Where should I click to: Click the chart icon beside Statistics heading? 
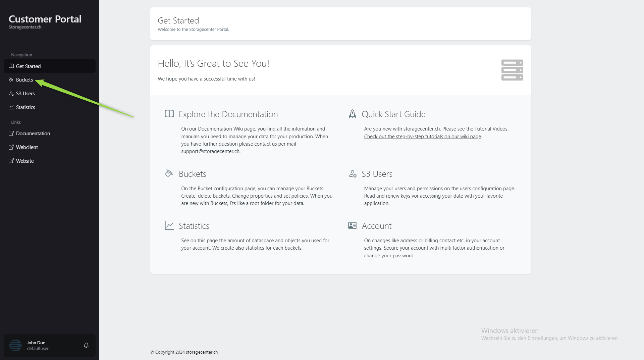(169, 226)
